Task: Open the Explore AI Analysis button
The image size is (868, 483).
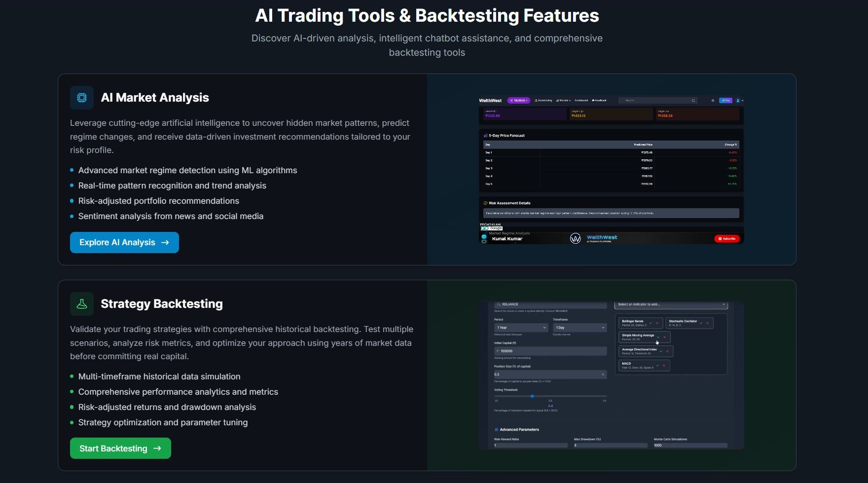Action: coord(124,242)
